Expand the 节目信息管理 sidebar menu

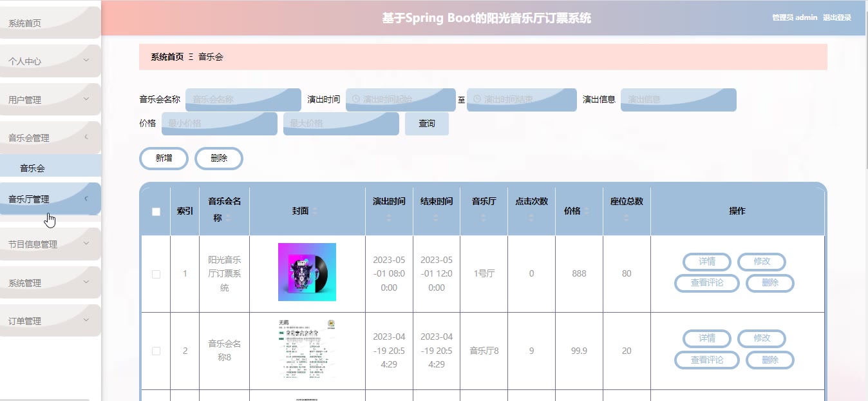point(50,244)
